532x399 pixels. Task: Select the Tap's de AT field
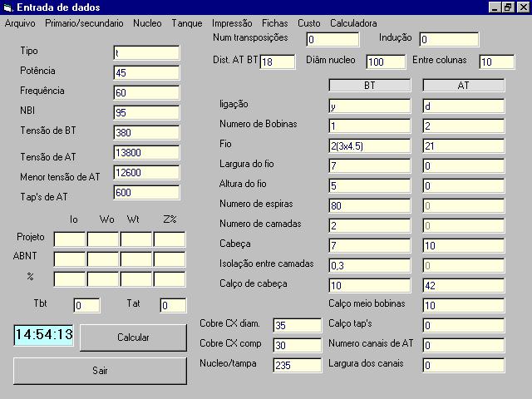146,193
